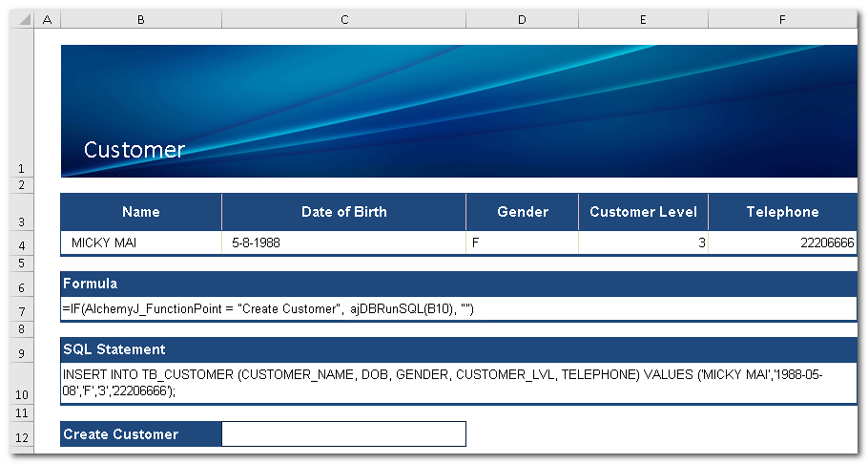Click column D header

coord(522,19)
